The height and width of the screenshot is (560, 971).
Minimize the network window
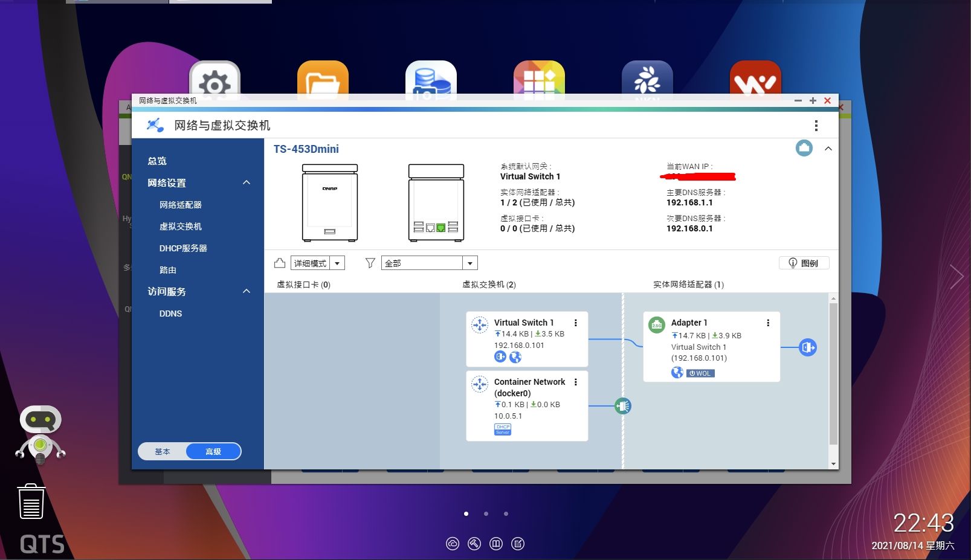[798, 101]
